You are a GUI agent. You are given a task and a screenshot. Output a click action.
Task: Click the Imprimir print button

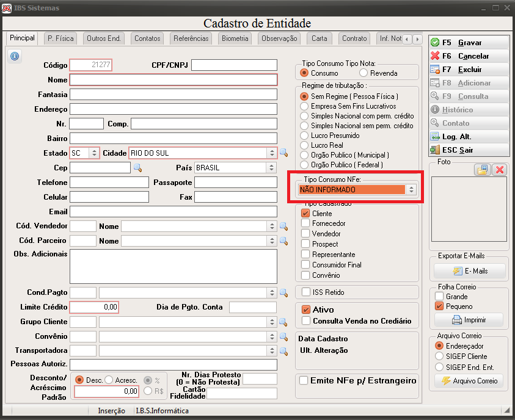pyautogui.click(x=469, y=320)
